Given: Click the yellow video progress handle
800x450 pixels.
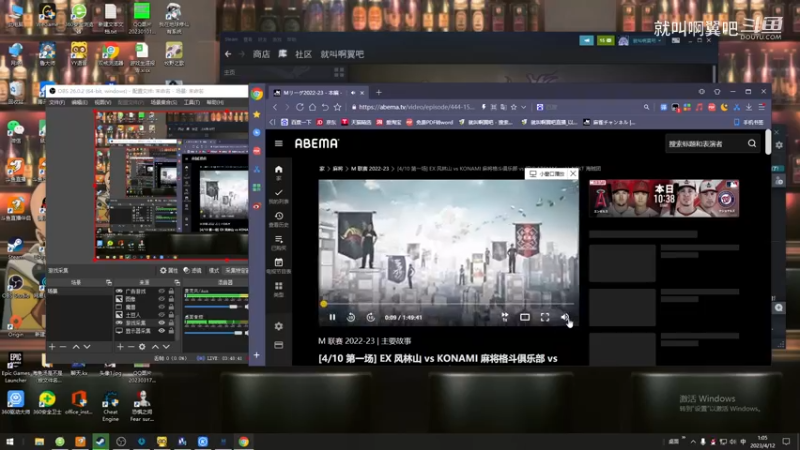Looking at the screenshot, I should pos(323,304).
